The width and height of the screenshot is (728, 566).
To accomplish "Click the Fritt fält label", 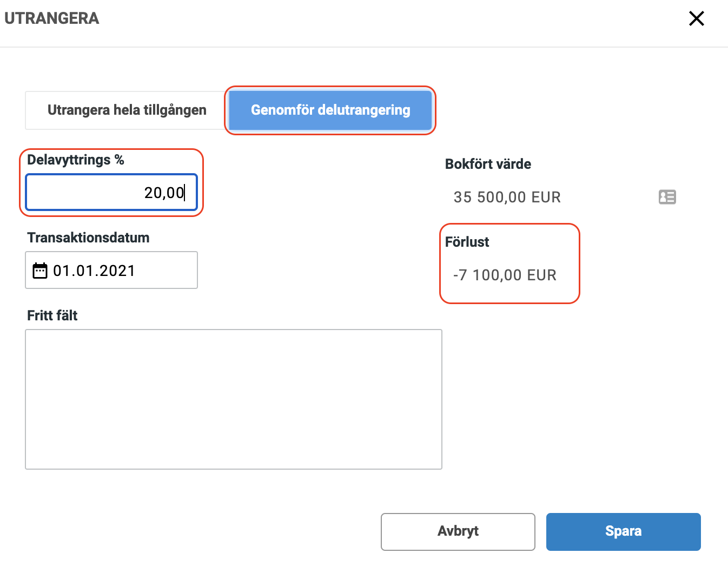I will 52,315.
